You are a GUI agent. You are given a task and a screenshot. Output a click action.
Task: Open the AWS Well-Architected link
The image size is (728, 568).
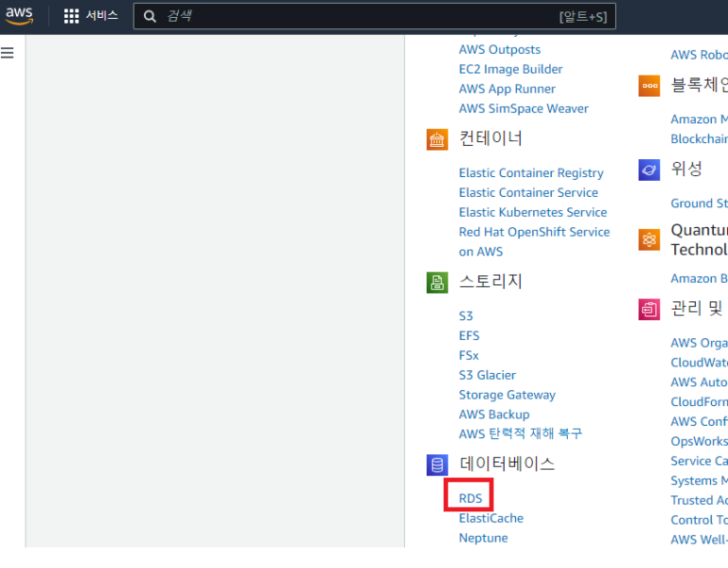(699, 540)
